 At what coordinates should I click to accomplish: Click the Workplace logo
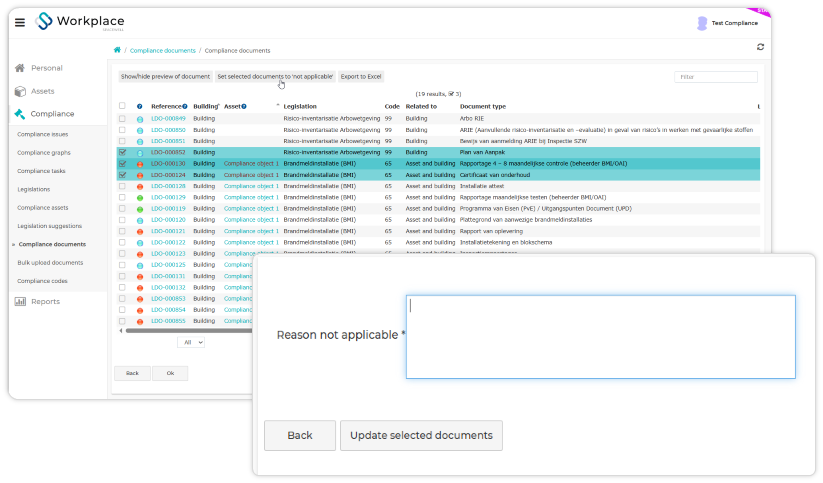[x=80, y=22]
